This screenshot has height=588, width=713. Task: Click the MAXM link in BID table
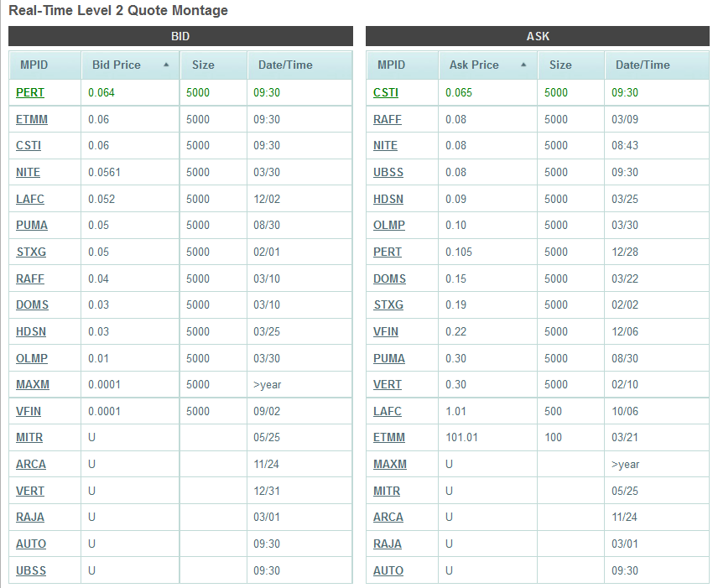(33, 385)
